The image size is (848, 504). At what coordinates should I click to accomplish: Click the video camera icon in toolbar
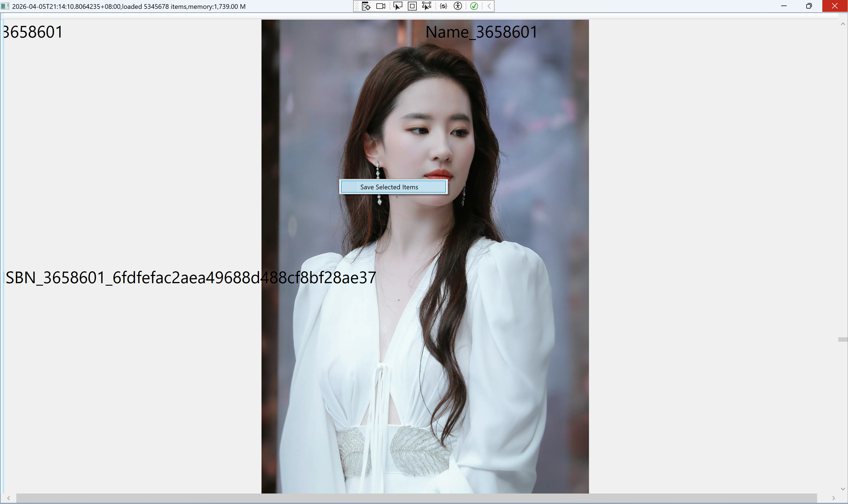pos(381,6)
